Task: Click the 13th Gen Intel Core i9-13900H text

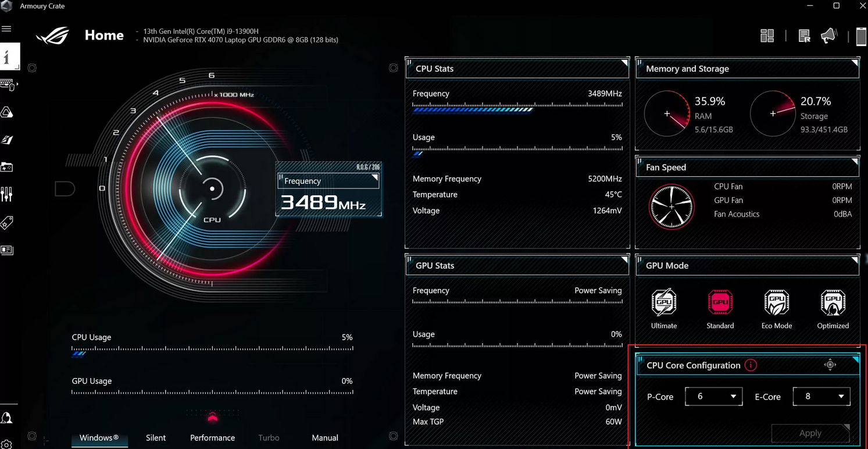Action: [x=201, y=31]
